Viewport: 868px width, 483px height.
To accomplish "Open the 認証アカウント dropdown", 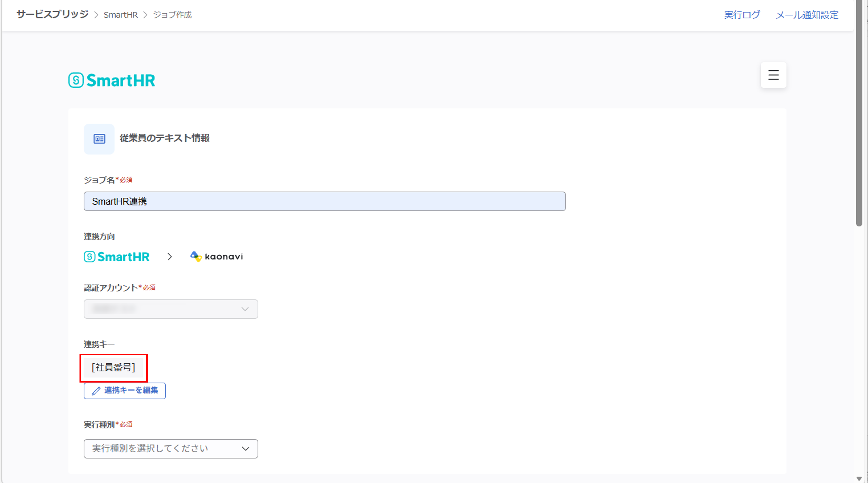I will tap(171, 309).
